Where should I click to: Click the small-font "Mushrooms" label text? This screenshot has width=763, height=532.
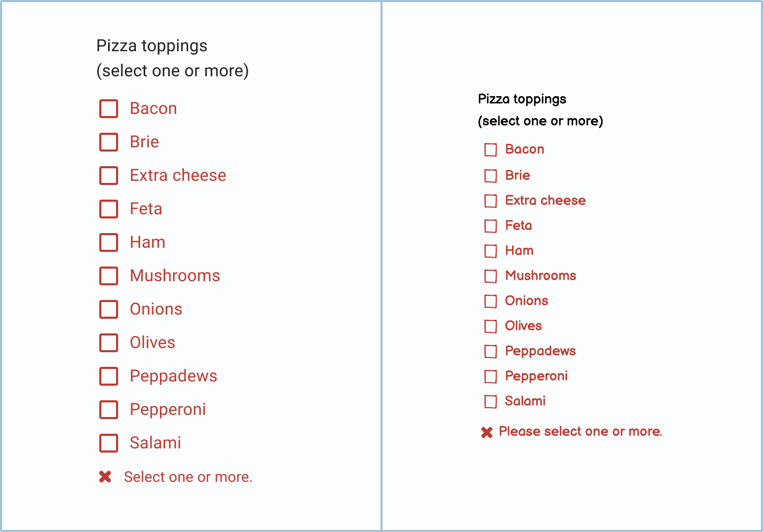coord(540,275)
